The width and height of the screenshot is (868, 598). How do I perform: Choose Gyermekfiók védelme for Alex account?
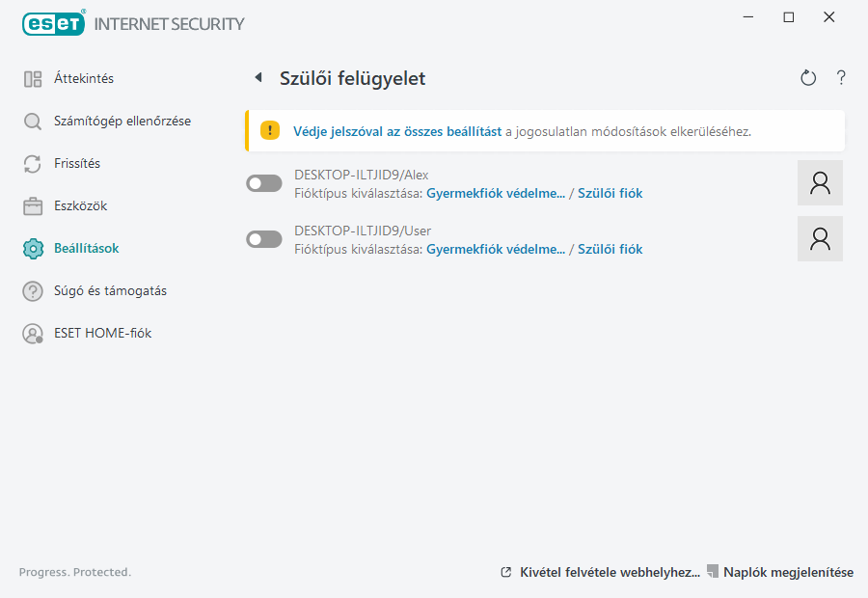[496, 194]
